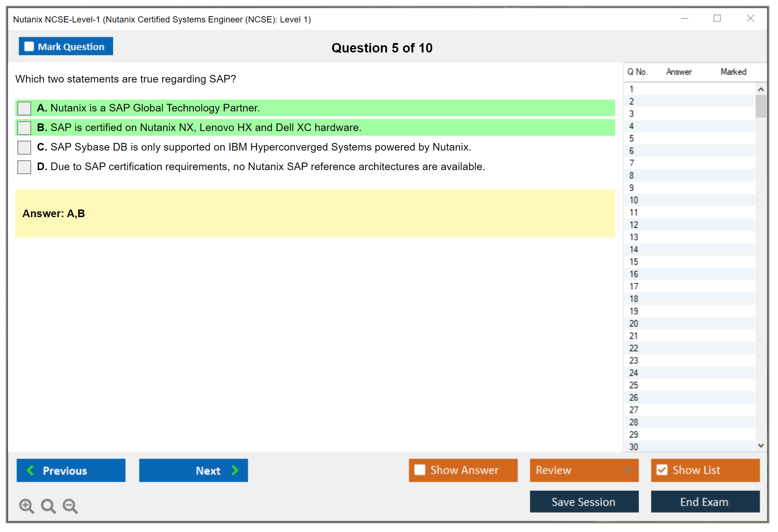Image resolution: width=778 pixels, height=532 pixels.
Task: Select question 12 in the list
Action: click(x=634, y=225)
